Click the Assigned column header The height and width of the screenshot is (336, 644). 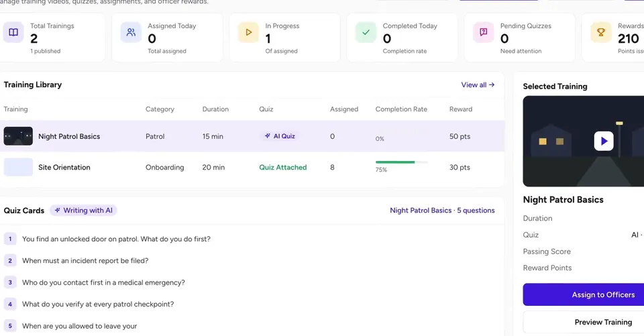pyautogui.click(x=343, y=109)
